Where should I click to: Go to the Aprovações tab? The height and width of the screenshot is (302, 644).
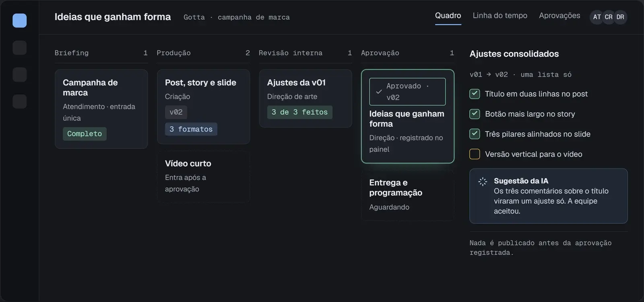(559, 16)
